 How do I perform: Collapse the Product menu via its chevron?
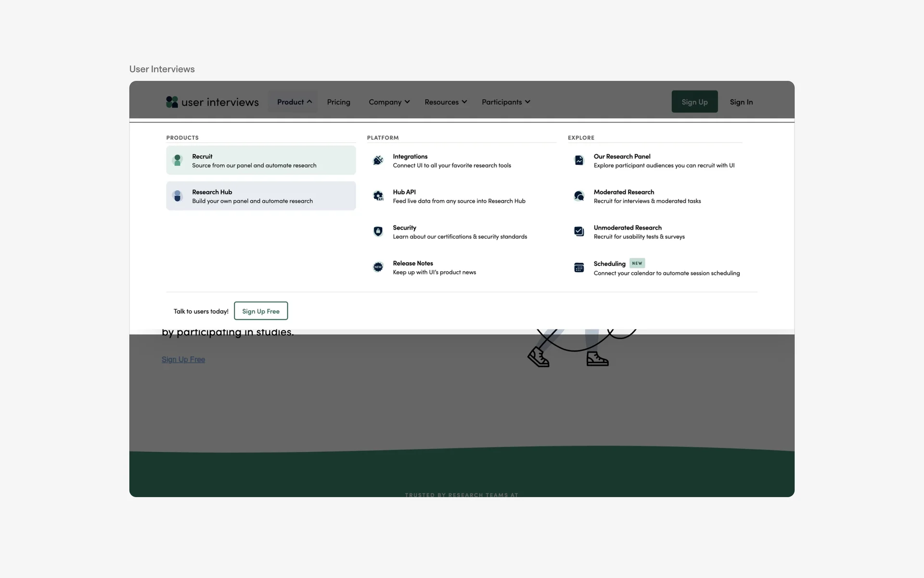point(309,102)
